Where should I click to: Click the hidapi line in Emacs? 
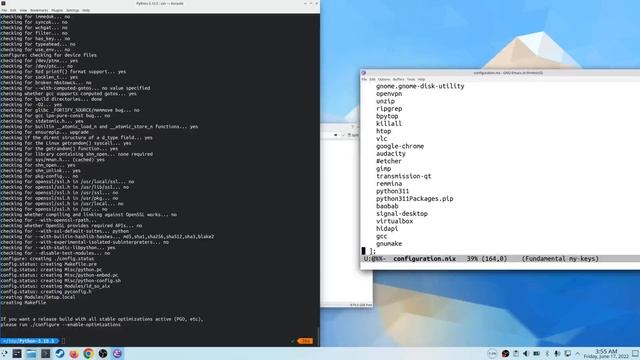coord(387,229)
